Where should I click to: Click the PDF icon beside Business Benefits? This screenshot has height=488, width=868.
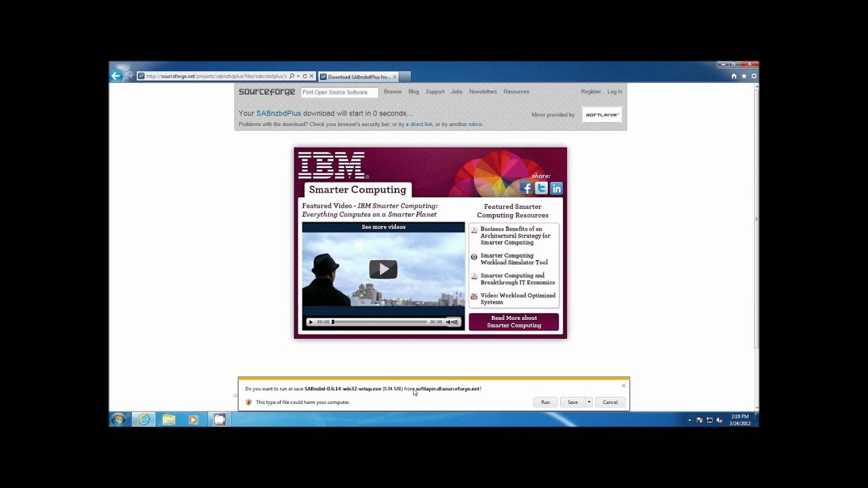(x=474, y=230)
